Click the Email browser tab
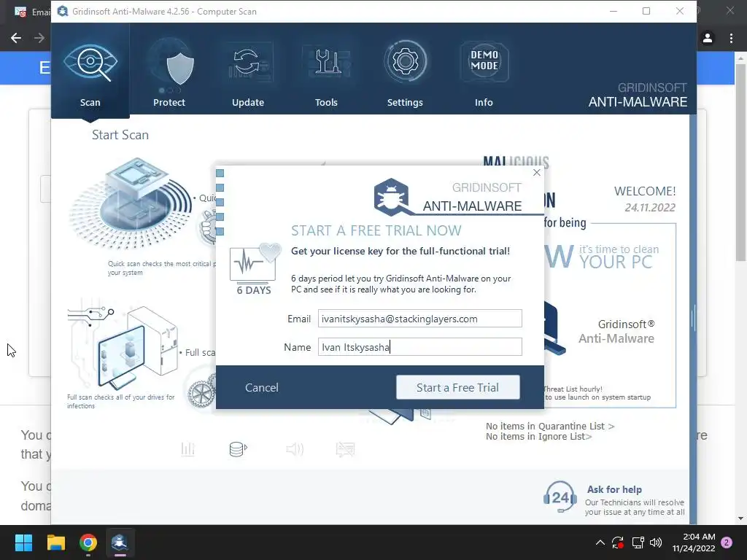 pyautogui.click(x=31, y=12)
